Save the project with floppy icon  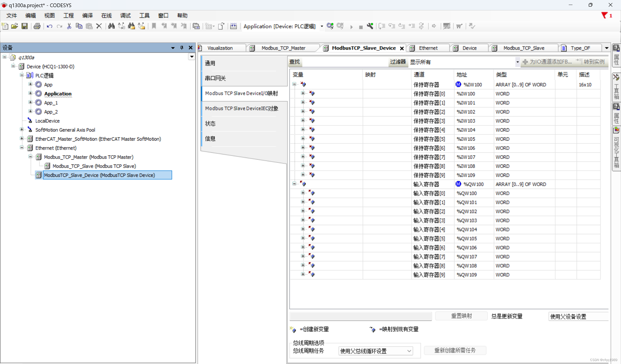click(24, 26)
